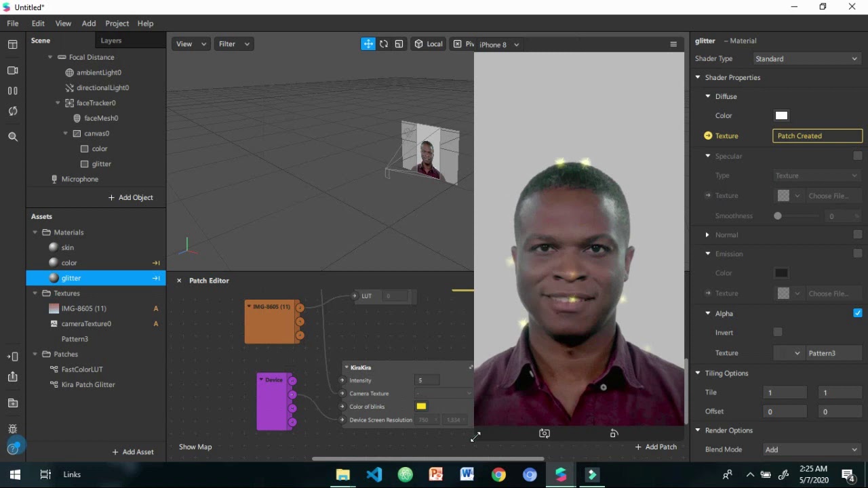Collapse the Patches folder
This screenshot has height=488, width=868.
tap(35, 354)
